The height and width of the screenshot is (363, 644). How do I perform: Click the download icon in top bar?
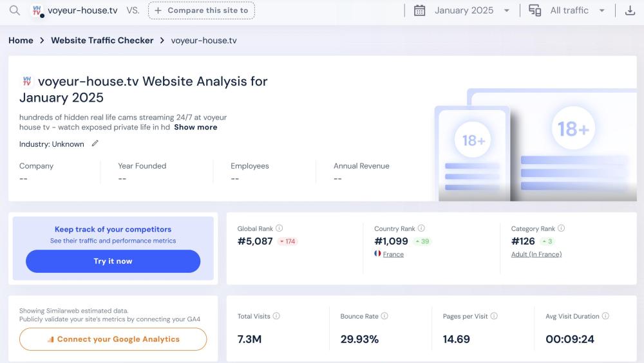(630, 10)
